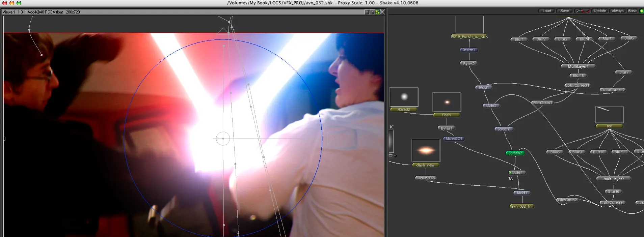
Task: Click the Save button in node view
Action: click(x=565, y=11)
